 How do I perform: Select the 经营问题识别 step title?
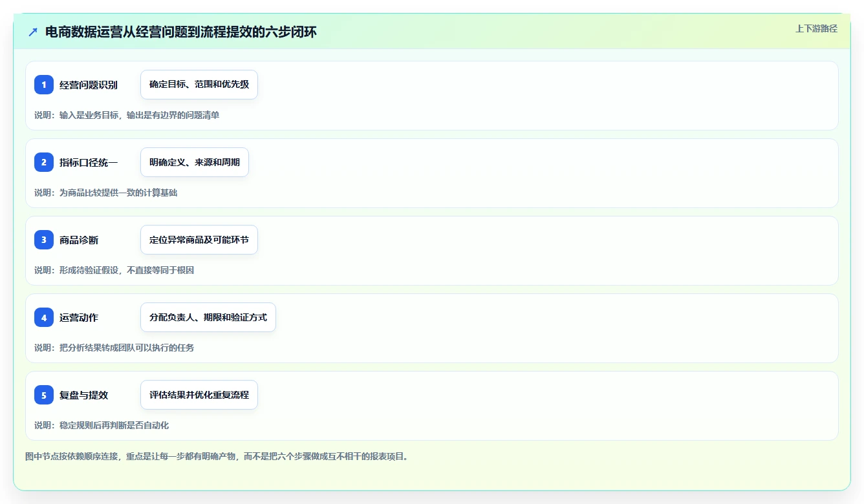click(89, 85)
